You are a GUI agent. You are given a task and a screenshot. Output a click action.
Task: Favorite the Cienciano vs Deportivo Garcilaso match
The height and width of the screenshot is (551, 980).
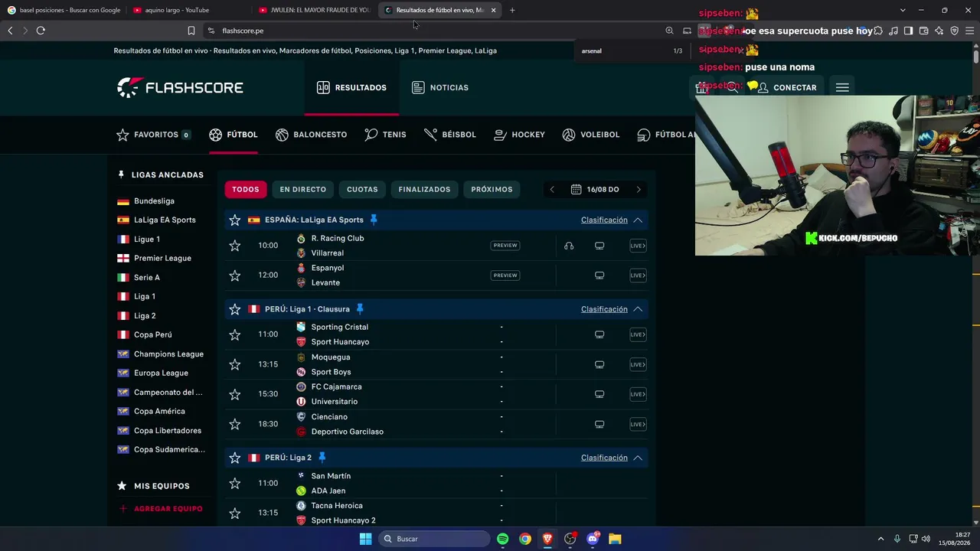(x=235, y=424)
